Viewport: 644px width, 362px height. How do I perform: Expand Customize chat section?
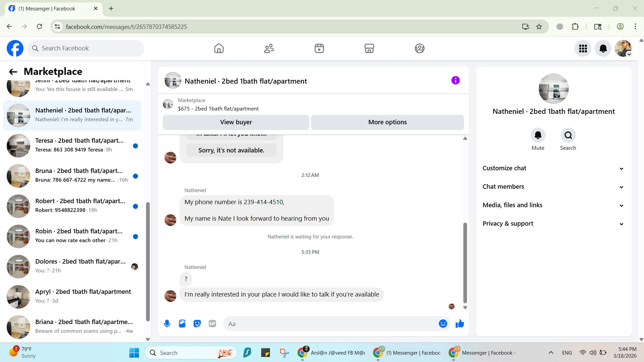553,168
